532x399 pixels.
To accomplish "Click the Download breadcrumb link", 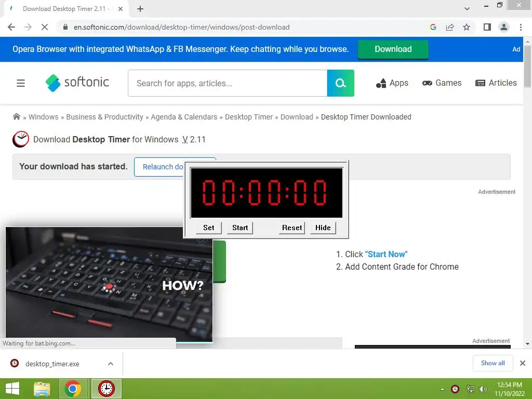I will [297, 117].
